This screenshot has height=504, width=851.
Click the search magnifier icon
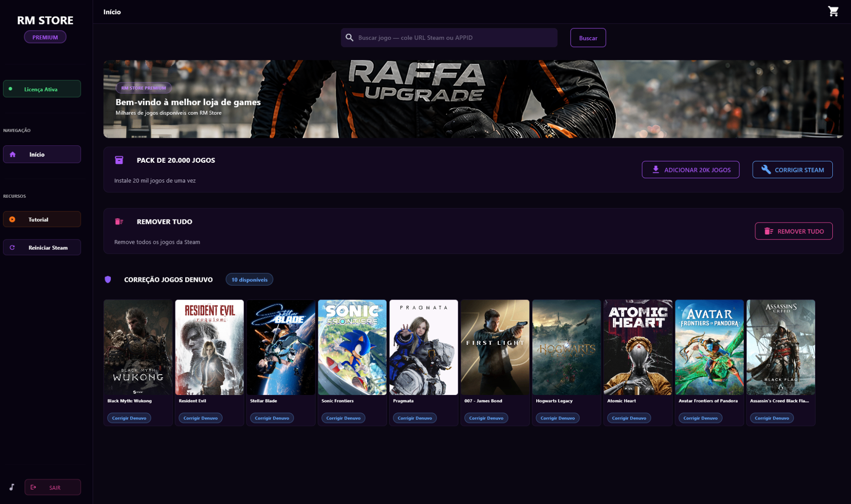click(349, 38)
